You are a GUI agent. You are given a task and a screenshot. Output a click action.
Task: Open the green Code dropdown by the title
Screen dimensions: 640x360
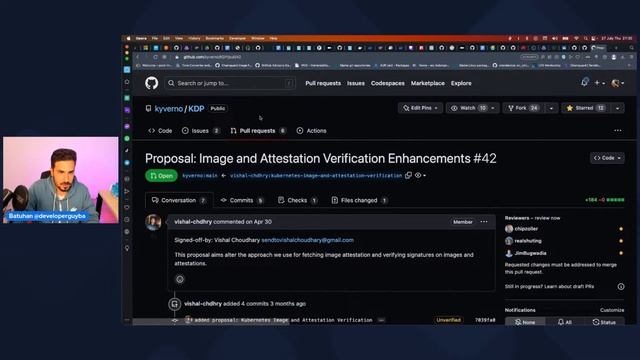point(607,158)
